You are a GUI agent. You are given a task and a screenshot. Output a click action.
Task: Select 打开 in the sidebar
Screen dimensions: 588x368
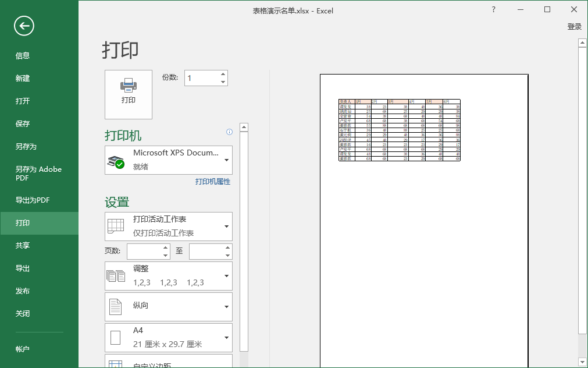[40, 101]
